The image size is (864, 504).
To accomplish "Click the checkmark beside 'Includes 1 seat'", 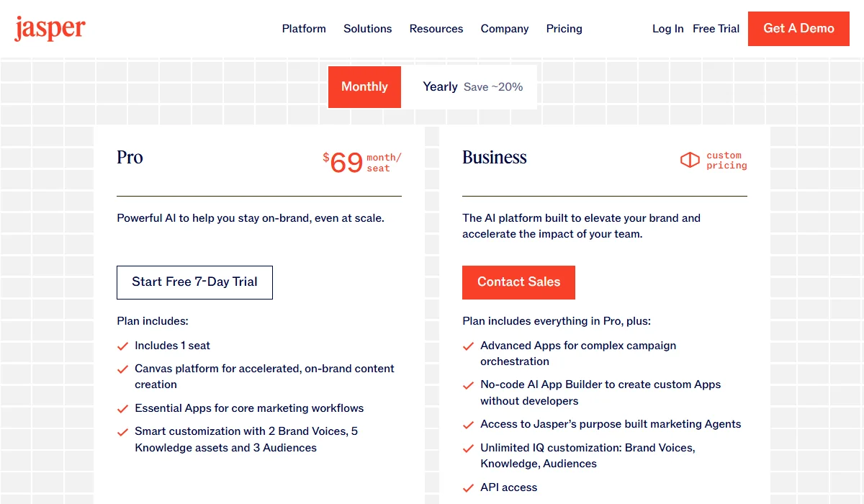I will click(122, 346).
